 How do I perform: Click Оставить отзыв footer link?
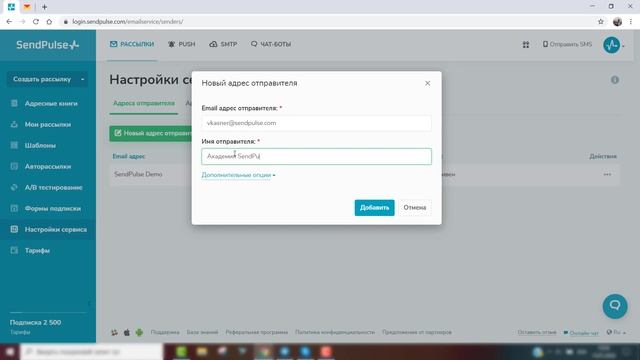tap(537, 332)
